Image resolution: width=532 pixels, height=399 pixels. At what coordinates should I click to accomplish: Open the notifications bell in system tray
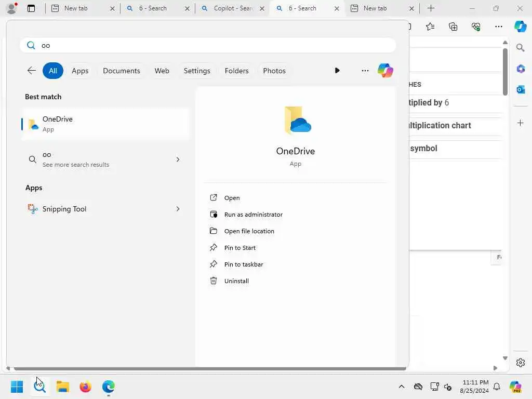click(x=497, y=387)
